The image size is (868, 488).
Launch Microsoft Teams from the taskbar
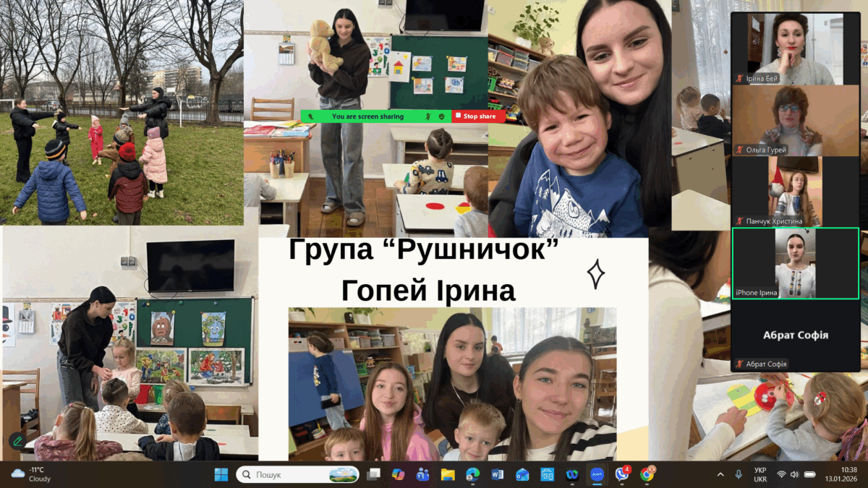coord(422,474)
